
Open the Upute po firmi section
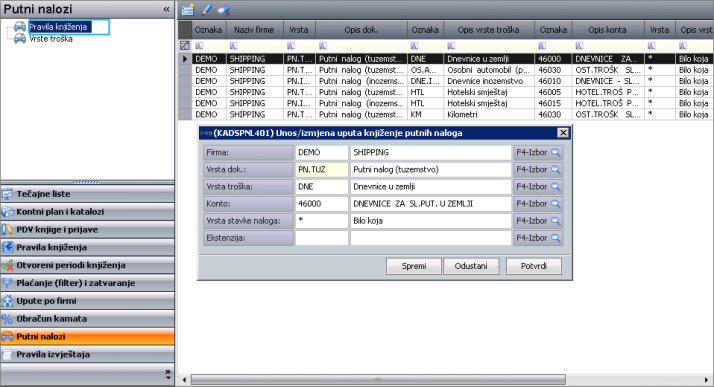coord(87,300)
